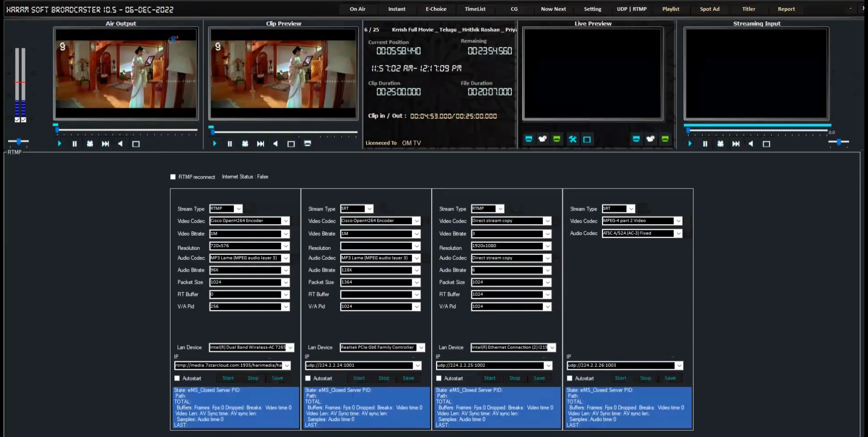
Task: Click the movie camera icon below Live Preview
Action: tap(542, 139)
